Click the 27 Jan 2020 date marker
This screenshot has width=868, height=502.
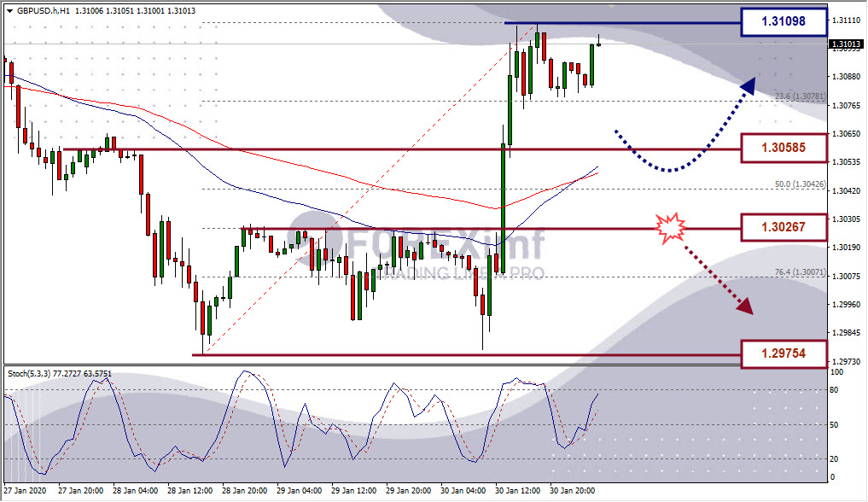point(25,491)
